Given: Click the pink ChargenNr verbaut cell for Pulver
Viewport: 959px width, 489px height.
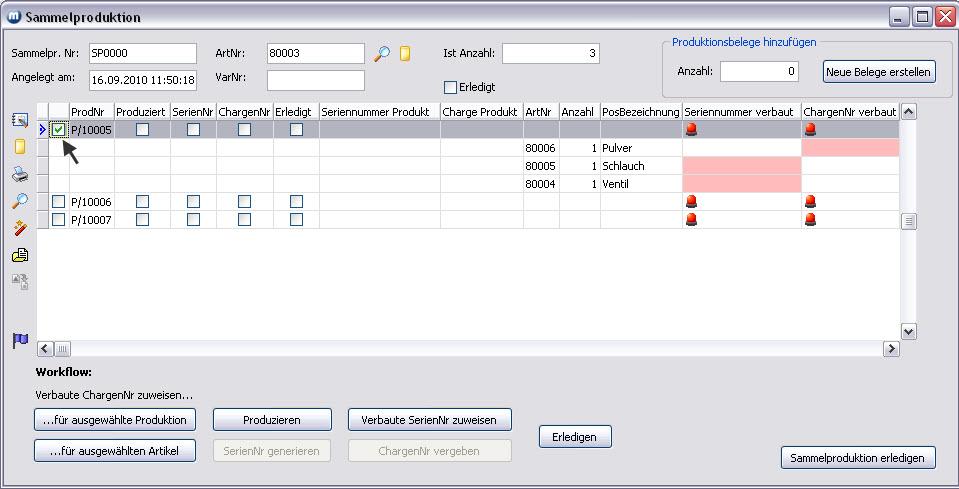Looking at the screenshot, I should [x=850, y=147].
